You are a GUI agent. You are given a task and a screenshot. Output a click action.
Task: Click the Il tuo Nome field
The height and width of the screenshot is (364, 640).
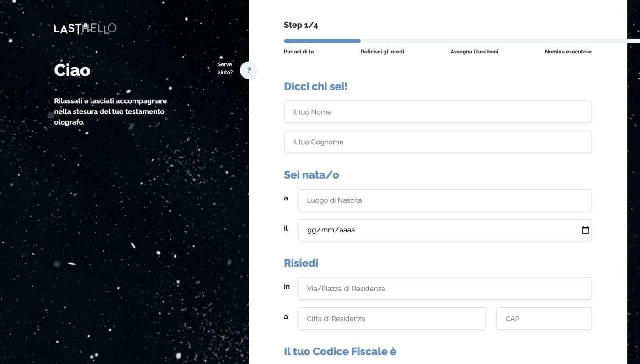(437, 112)
